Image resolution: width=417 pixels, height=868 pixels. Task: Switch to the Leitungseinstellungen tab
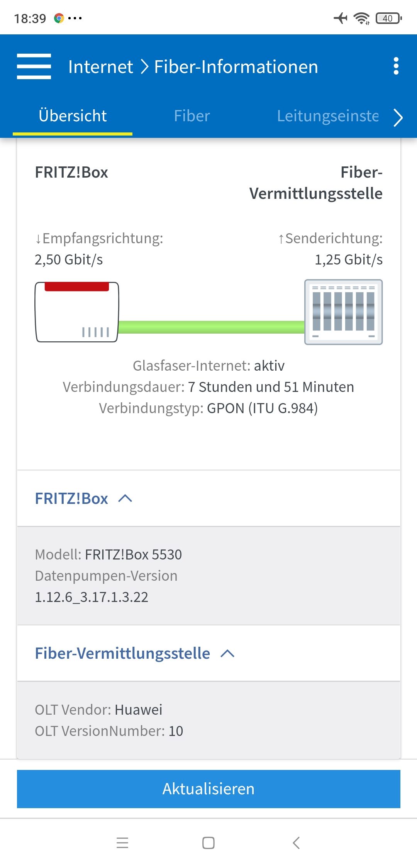[328, 116]
